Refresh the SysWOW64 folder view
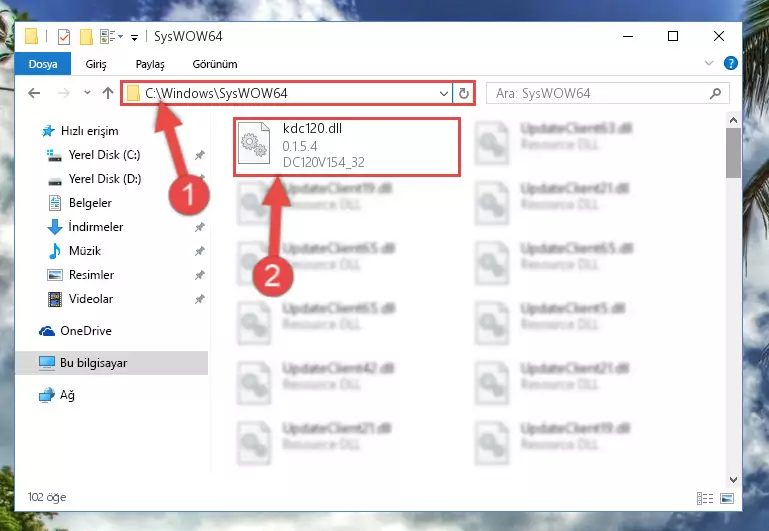 pyautogui.click(x=463, y=93)
